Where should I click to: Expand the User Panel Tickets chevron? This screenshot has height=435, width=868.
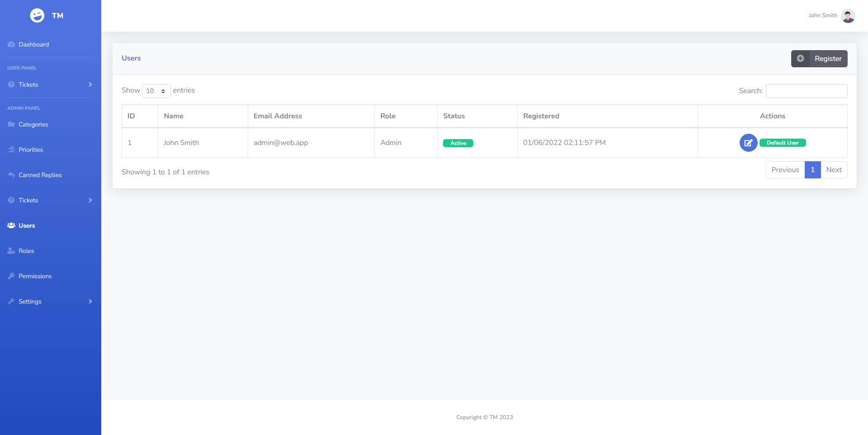(x=90, y=84)
